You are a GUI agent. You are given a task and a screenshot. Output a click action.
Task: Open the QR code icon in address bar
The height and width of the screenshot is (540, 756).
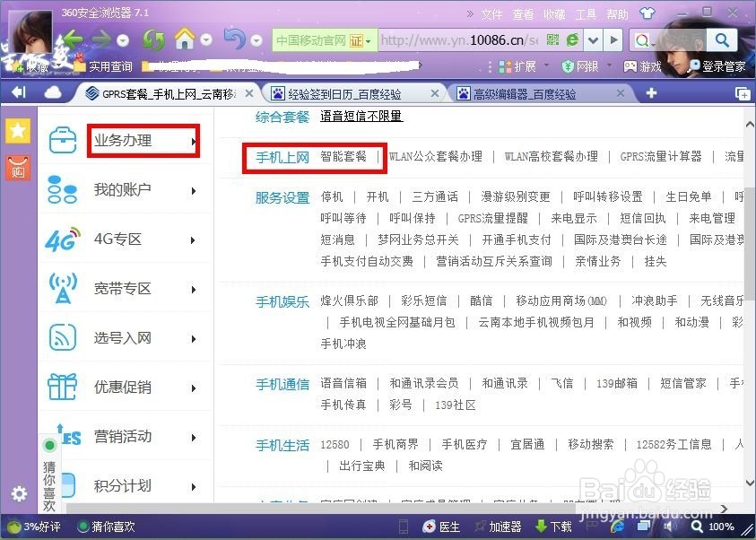coord(552,39)
